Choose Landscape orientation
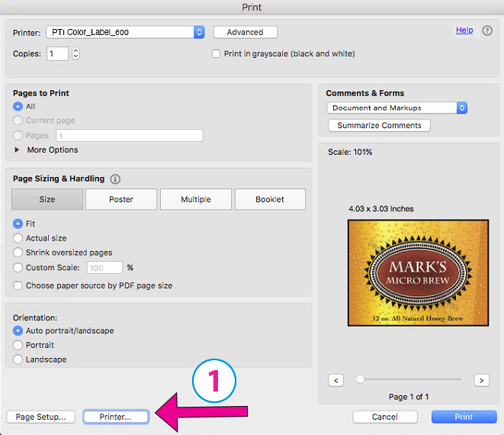 (18, 359)
